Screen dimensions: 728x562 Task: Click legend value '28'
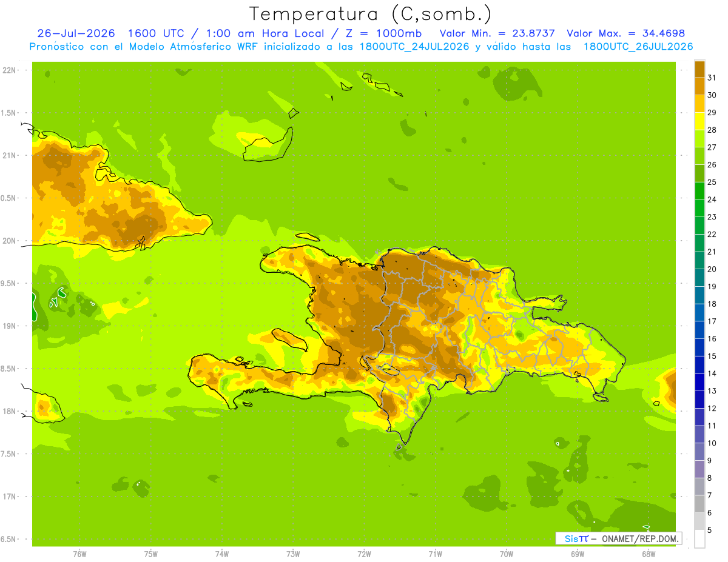tap(712, 130)
